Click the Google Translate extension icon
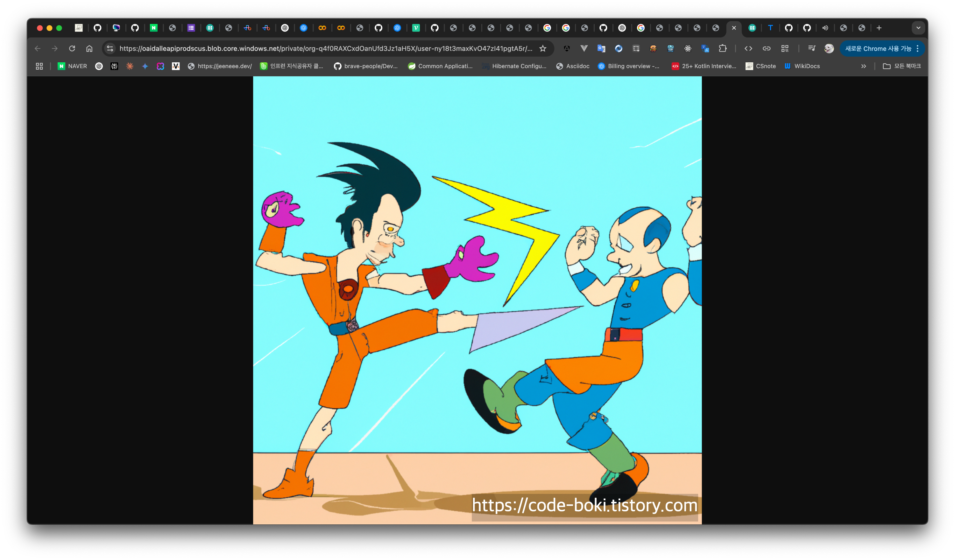The width and height of the screenshot is (955, 560). pos(601,48)
